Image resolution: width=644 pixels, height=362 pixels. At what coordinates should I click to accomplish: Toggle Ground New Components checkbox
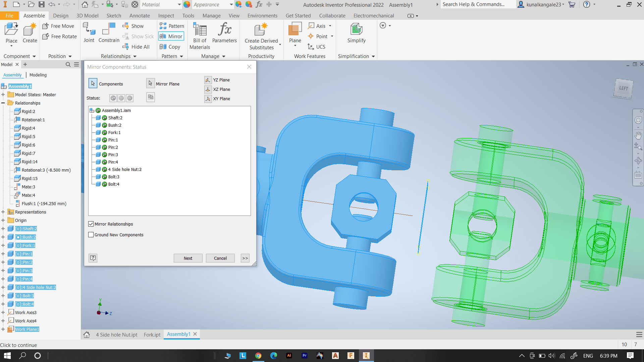pos(91,234)
